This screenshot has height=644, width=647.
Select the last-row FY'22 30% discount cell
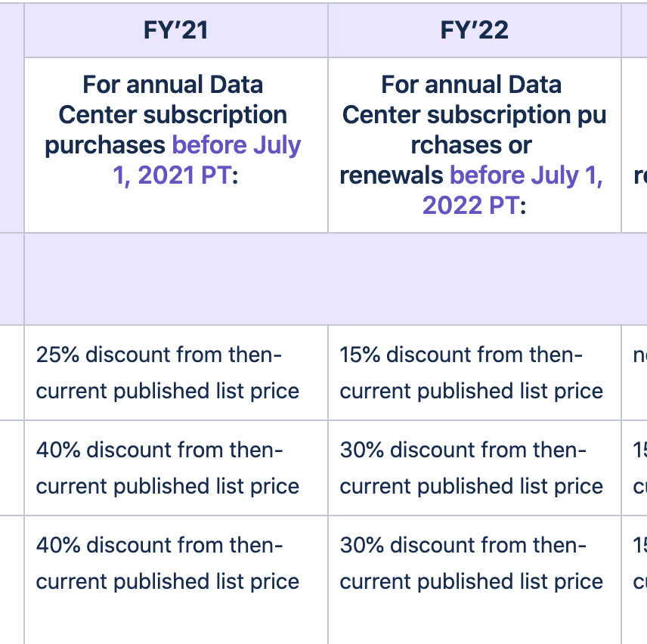click(x=475, y=580)
